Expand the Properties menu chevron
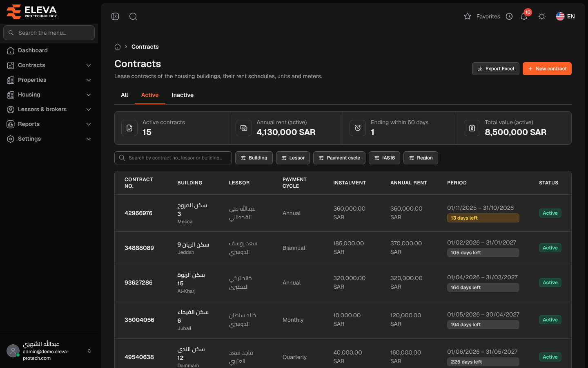The image size is (588, 368). 89,80
